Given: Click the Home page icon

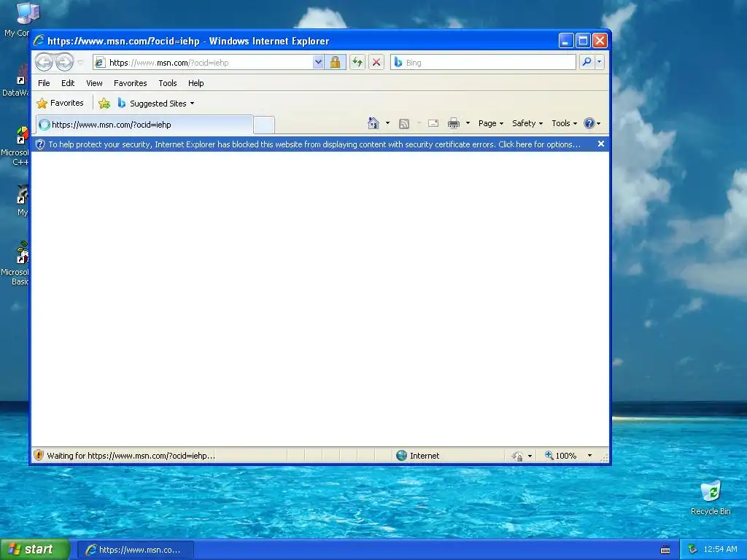Looking at the screenshot, I should [x=373, y=123].
